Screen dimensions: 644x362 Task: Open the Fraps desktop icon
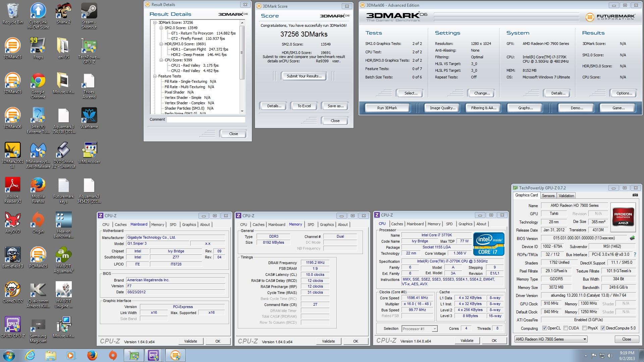(x=38, y=48)
